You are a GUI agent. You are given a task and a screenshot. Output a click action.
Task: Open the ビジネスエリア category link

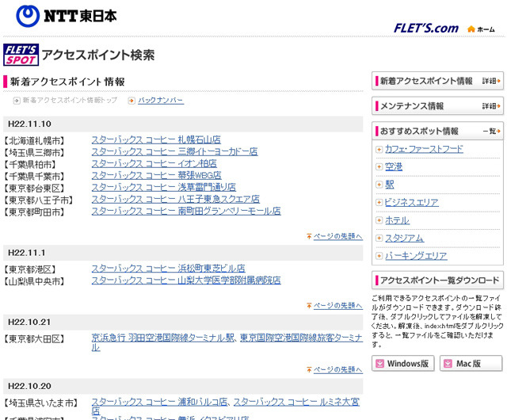point(412,203)
